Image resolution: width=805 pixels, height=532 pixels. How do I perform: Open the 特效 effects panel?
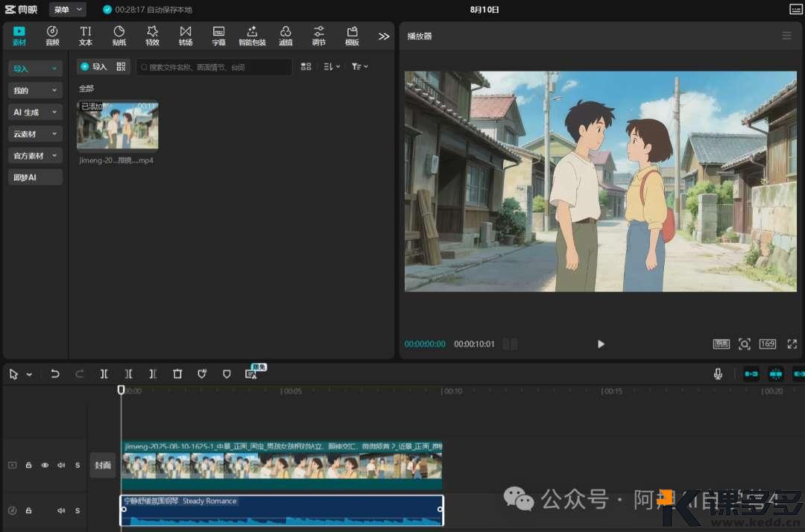point(152,35)
